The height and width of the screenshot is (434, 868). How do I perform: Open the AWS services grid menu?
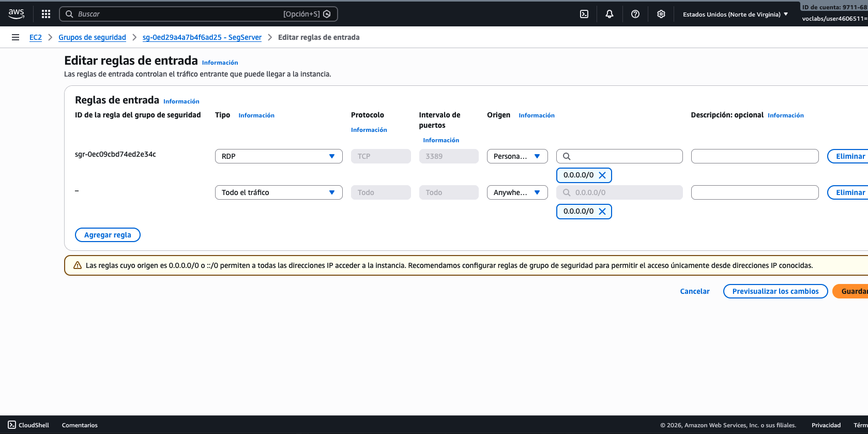pyautogui.click(x=46, y=14)
